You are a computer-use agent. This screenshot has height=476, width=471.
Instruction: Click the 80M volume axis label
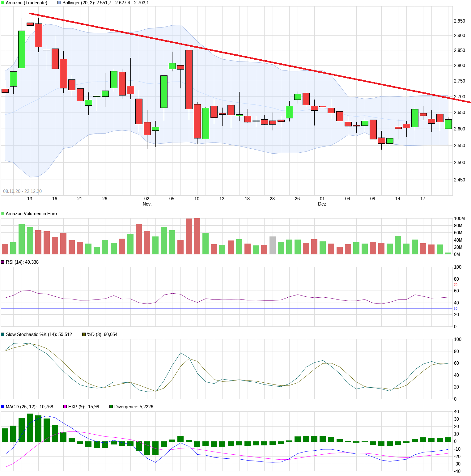[x=458, y=226]
